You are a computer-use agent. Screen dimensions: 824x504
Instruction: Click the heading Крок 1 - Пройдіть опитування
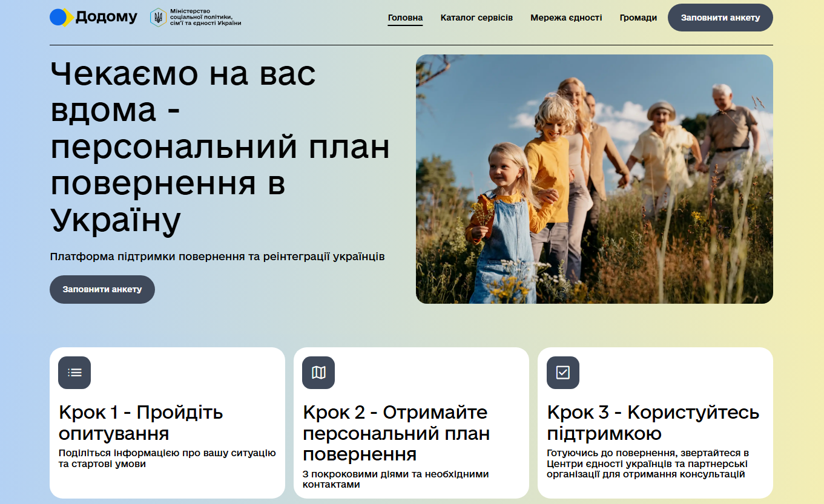(x=141, y=423)
